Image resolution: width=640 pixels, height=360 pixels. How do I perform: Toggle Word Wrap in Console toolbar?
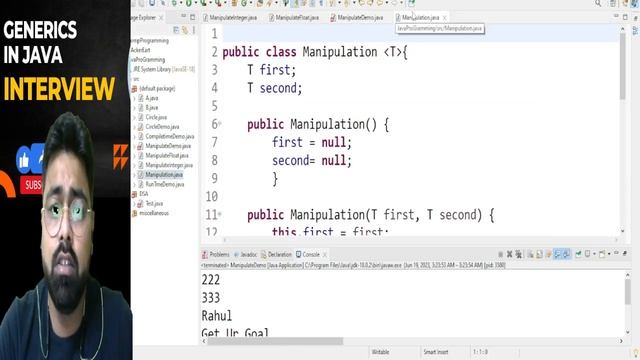click(x=549, y=254)
